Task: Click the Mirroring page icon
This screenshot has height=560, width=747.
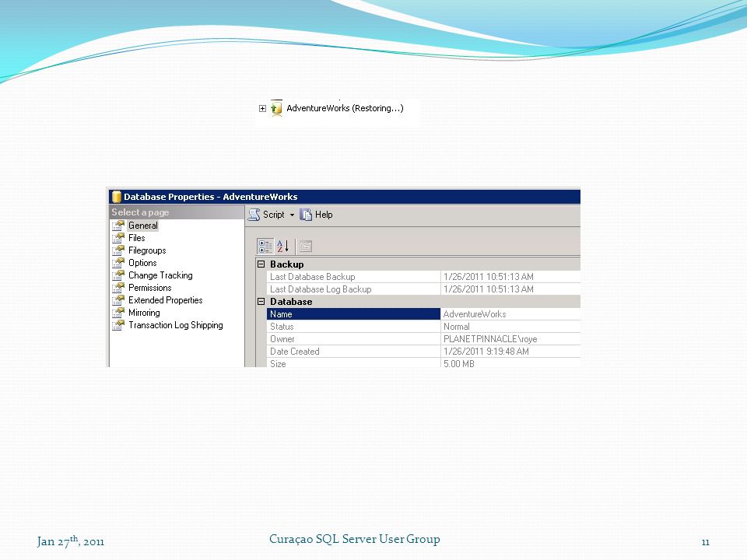Action: (x=118, y=313)
